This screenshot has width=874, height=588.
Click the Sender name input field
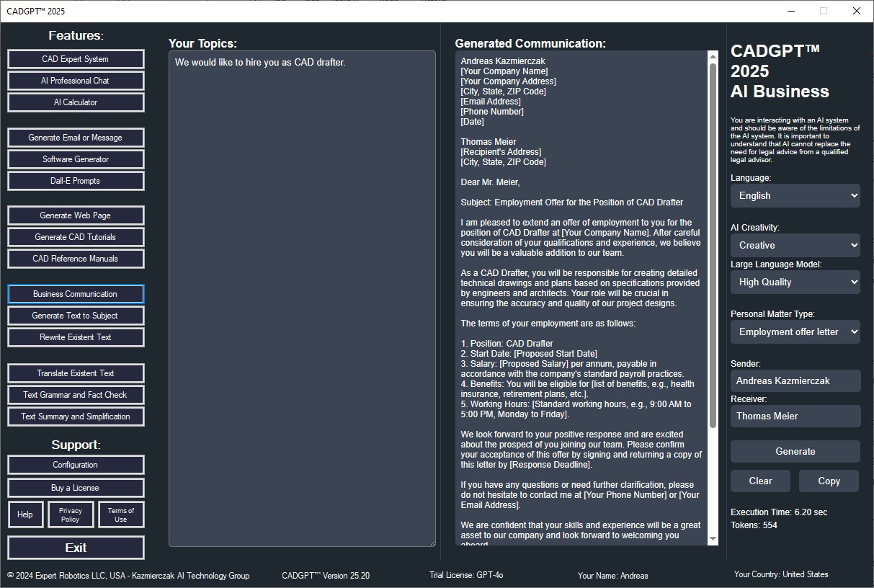pos(795,380)
